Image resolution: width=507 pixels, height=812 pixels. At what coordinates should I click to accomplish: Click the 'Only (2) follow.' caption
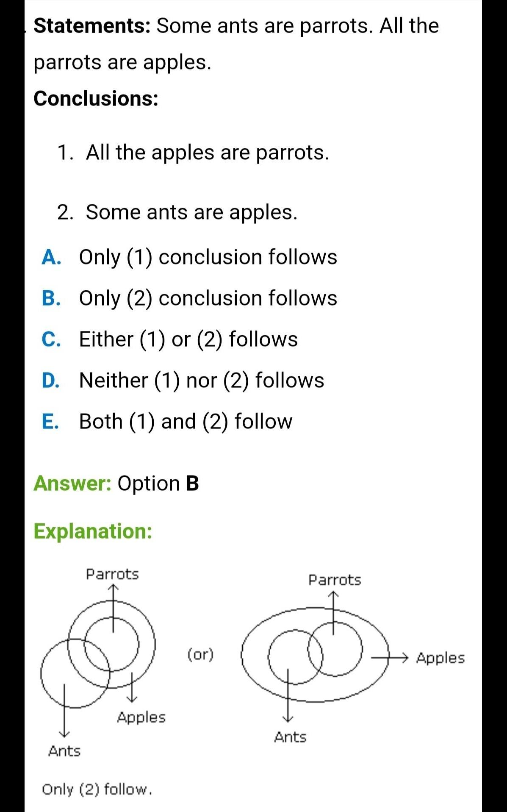[97, 789]
